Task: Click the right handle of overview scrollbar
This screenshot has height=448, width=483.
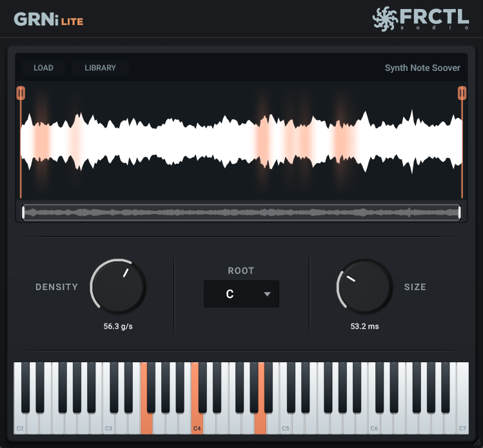Action: 459,212
